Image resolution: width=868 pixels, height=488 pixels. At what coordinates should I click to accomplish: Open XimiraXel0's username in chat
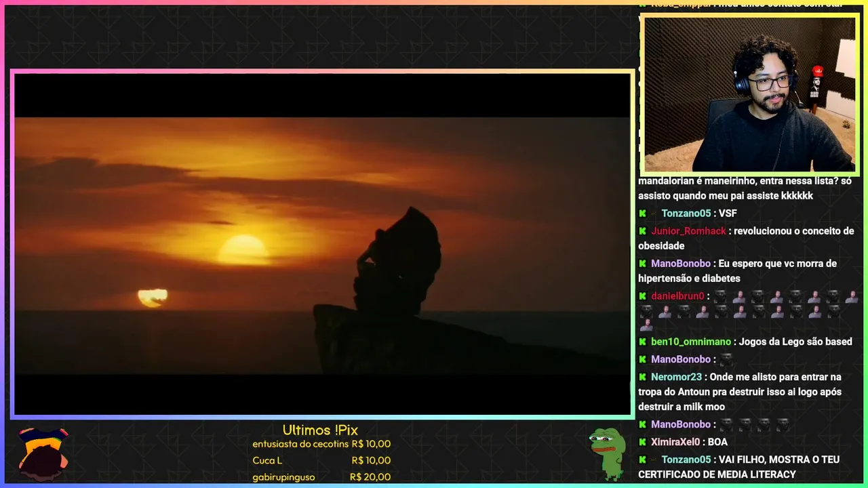coord(675,442)
